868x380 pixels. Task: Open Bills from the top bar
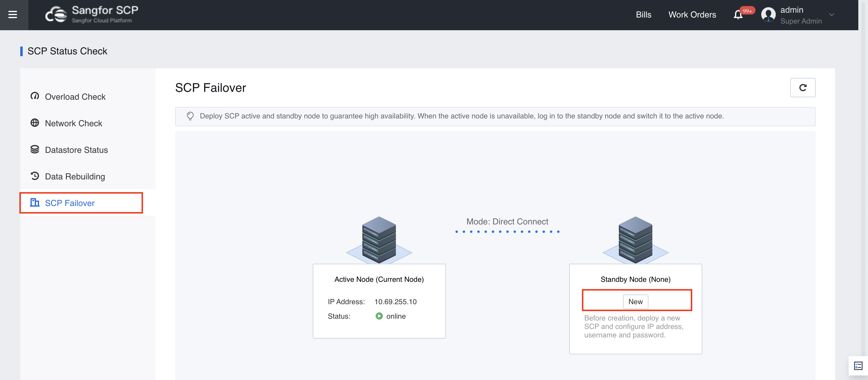click(644, 15)
